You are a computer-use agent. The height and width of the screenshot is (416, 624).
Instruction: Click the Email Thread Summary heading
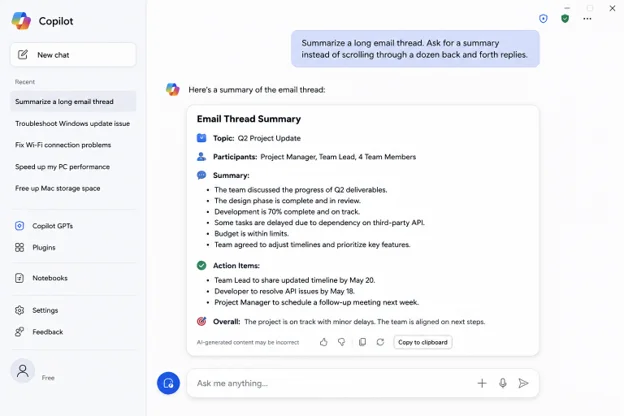249,119
